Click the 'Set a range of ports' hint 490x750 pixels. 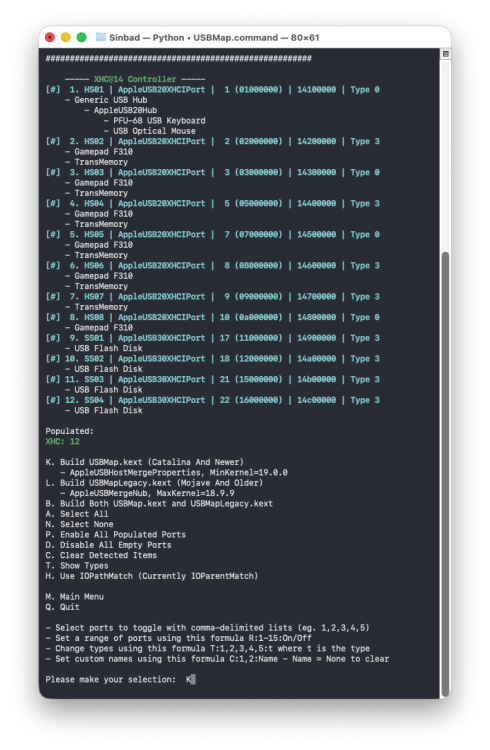[178, 638]
